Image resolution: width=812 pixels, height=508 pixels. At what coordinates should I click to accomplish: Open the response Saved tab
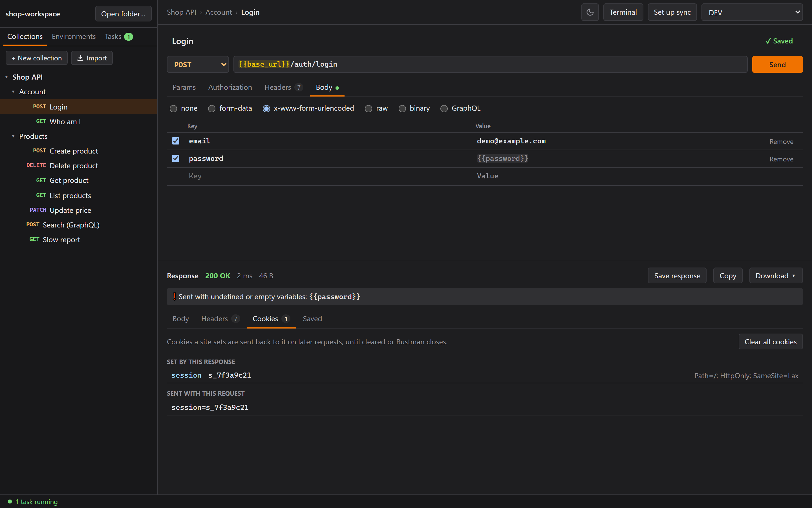point(312,319)
